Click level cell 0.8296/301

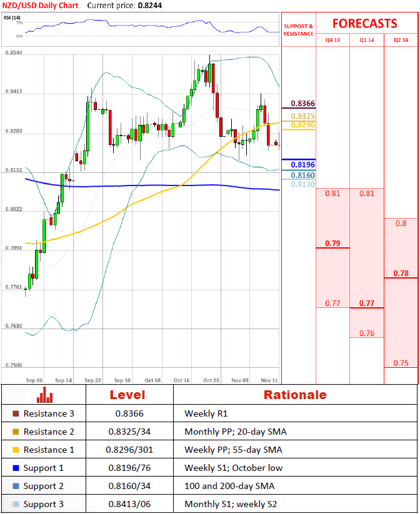pos(129,450)
